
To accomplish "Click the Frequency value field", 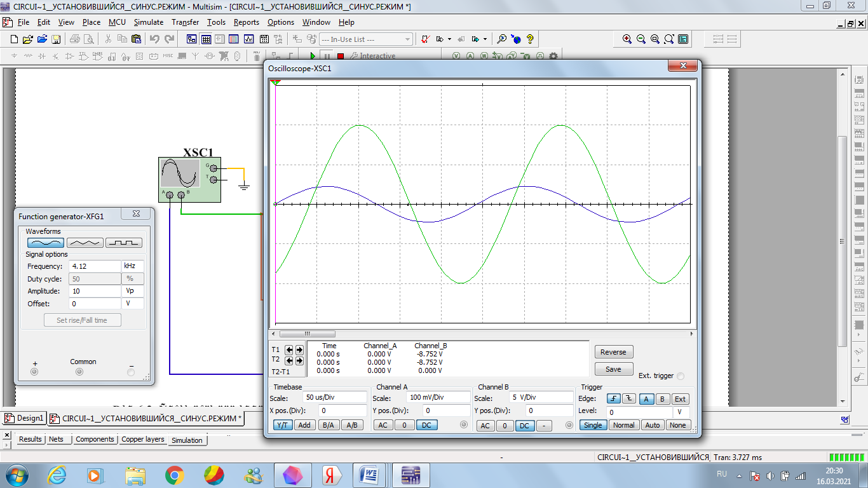I will [95, 266].
